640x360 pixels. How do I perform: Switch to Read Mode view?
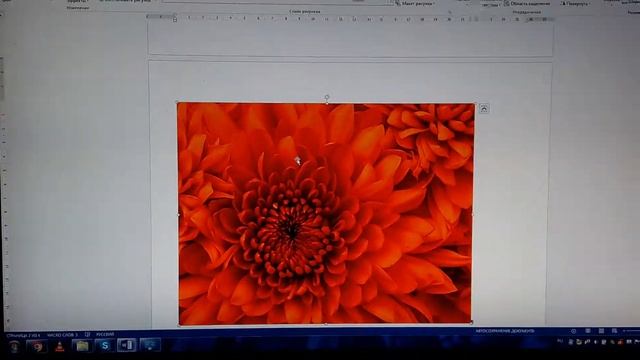587,331
